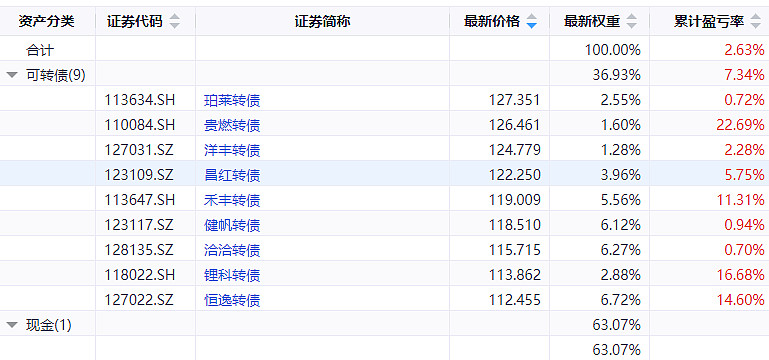Click convertible bond profit rate 7.34%

pos(744,75)
